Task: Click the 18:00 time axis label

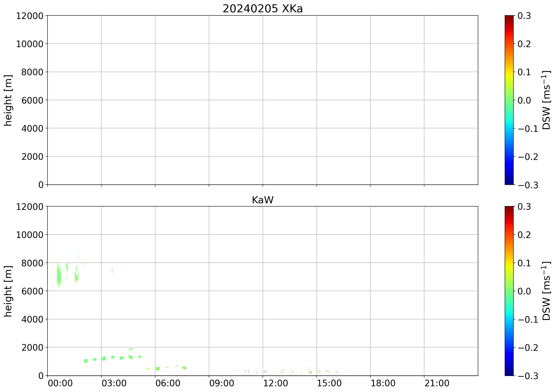Action: pos(383,383)
